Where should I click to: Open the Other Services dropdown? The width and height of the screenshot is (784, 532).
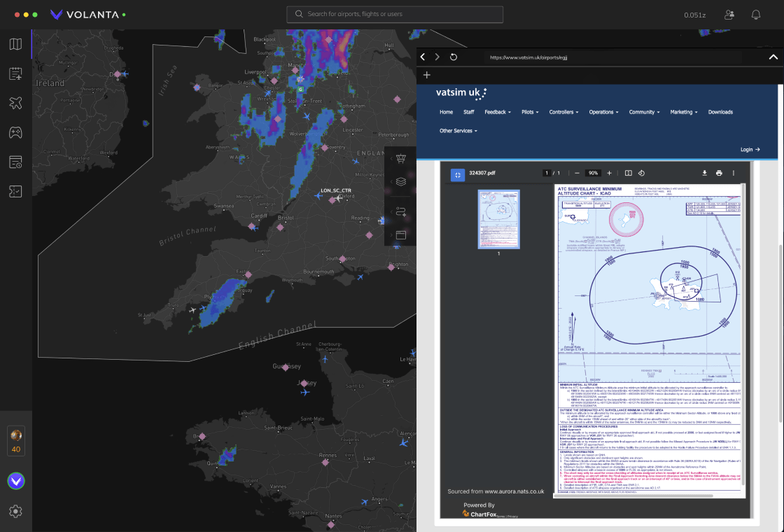(x=458, y=131)
